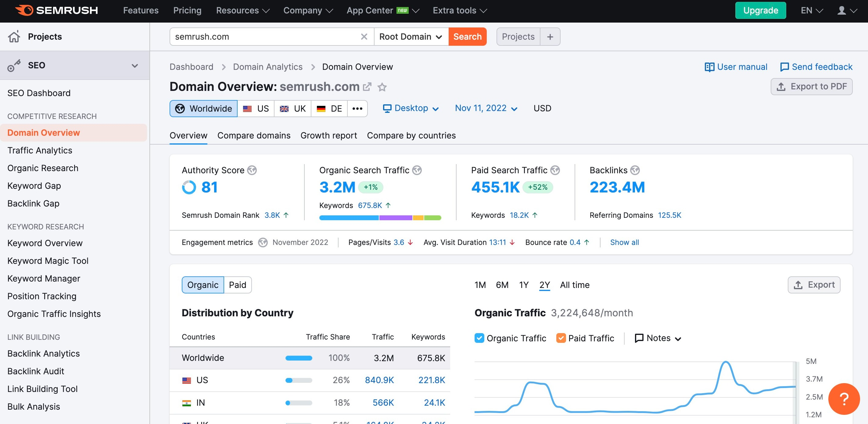Expand the App Center menu
Screen dimensions: 868x424
(383, 10)
